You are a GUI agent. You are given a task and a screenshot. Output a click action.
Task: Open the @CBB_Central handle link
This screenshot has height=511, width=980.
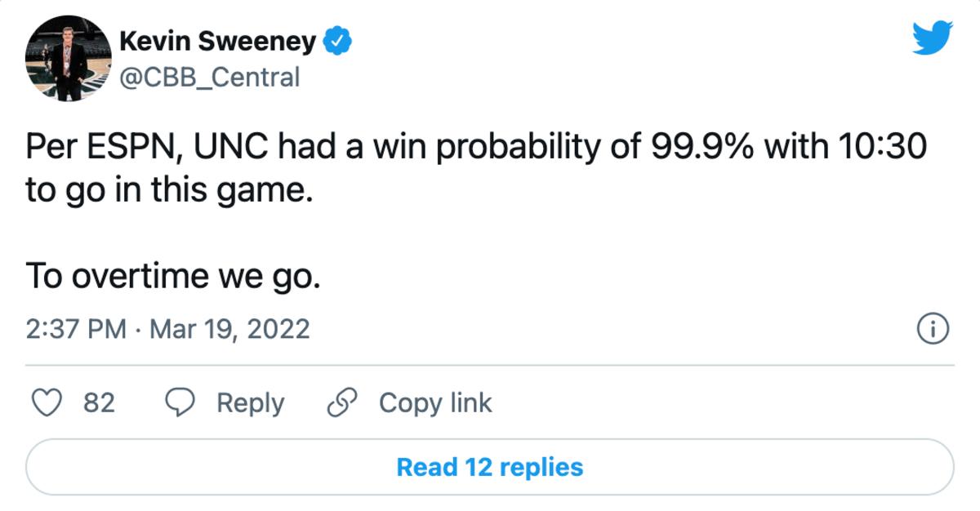[210, 78]
